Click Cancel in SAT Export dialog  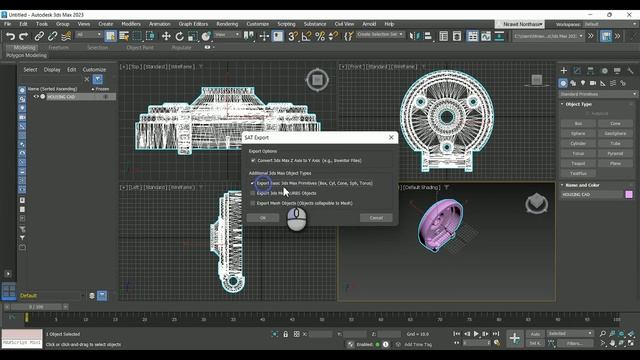coord(376,218)
